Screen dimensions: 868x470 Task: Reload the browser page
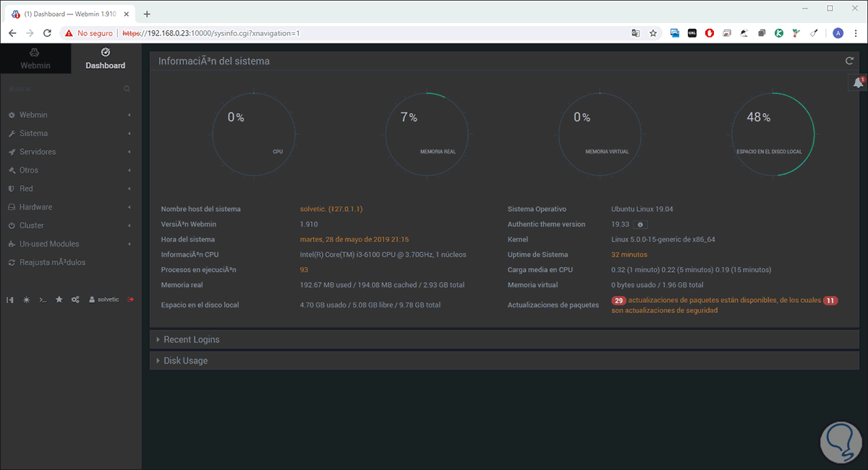coord(48,33)
